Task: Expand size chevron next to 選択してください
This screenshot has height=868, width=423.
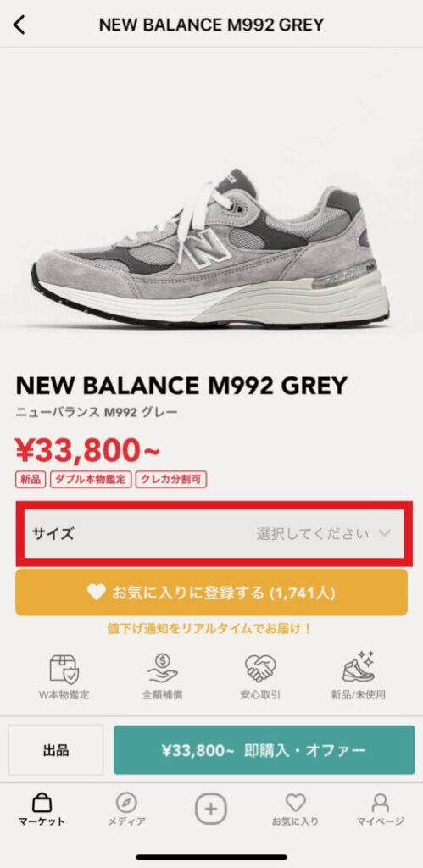Action: [x=385, y=534]
